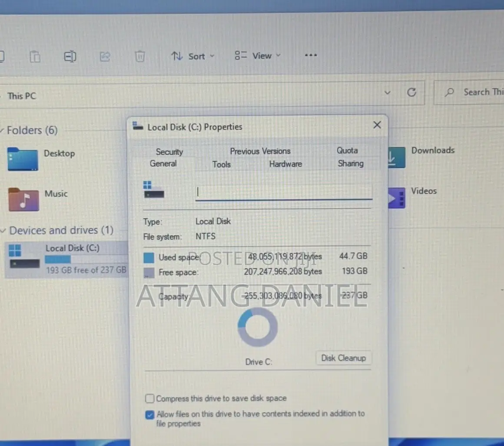Click the 'NTFS' file system value
This screenshot has width=504, height=446.
tap(206, 236)
